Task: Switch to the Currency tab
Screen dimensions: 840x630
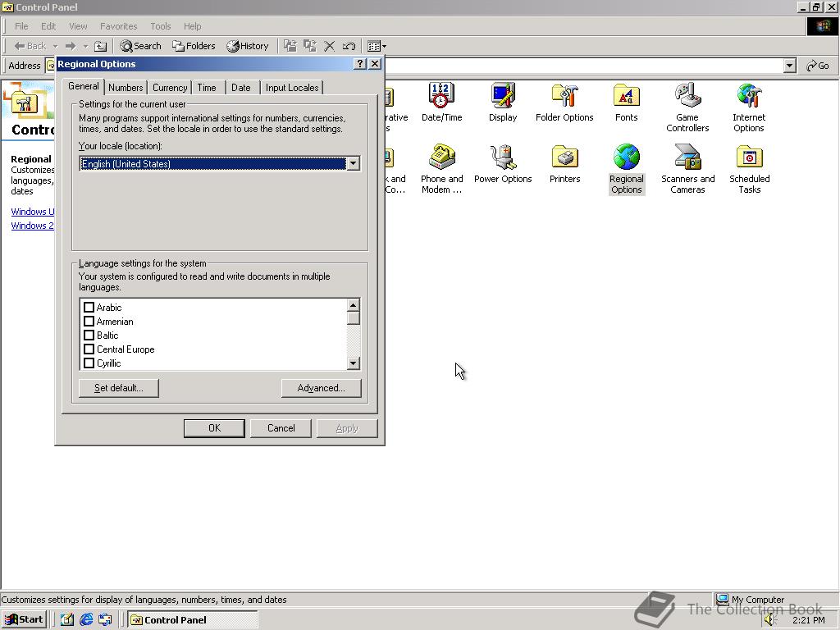Action: (x=169, y=87)
